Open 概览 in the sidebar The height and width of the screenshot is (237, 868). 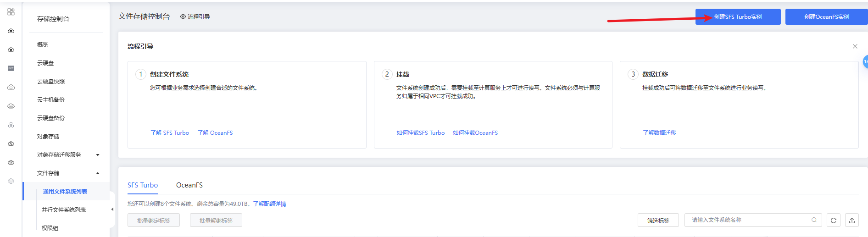43,44
